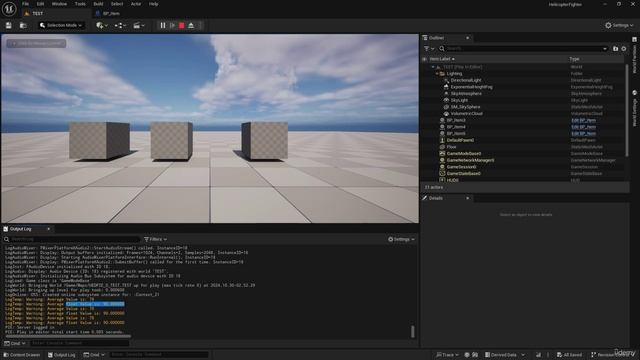Save the current level with the save icon
Image resolution: width=640 pixels, height=360 pixels.
pyautogui.click(x=9, y=25)
